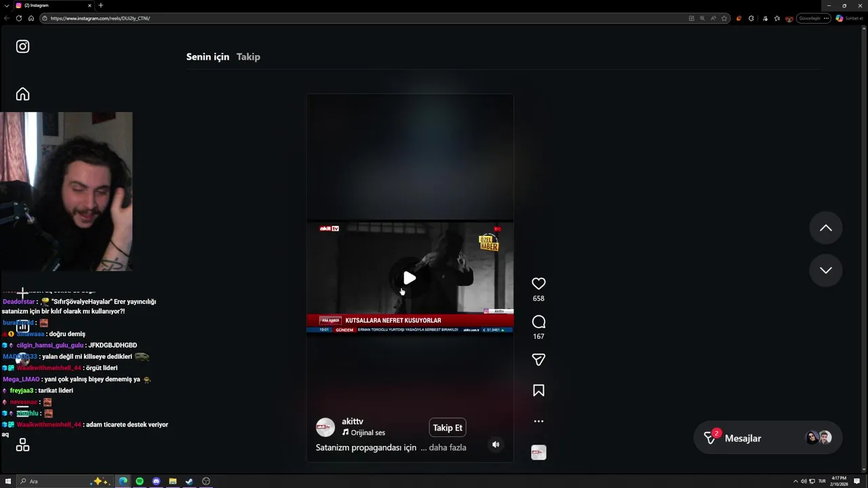Open sidebar grid menu icon

click(x=22, y=445)
